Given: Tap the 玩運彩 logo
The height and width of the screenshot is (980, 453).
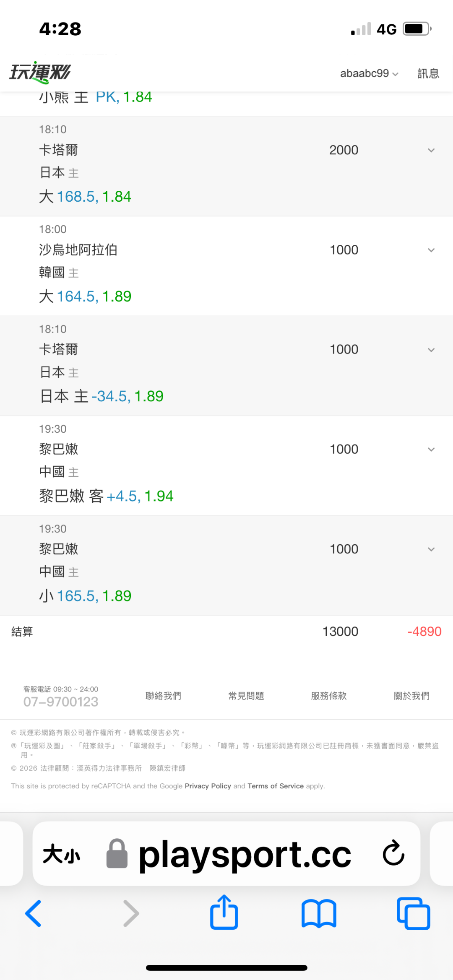Looking at the screenshot, I should [x=40, y=73].
